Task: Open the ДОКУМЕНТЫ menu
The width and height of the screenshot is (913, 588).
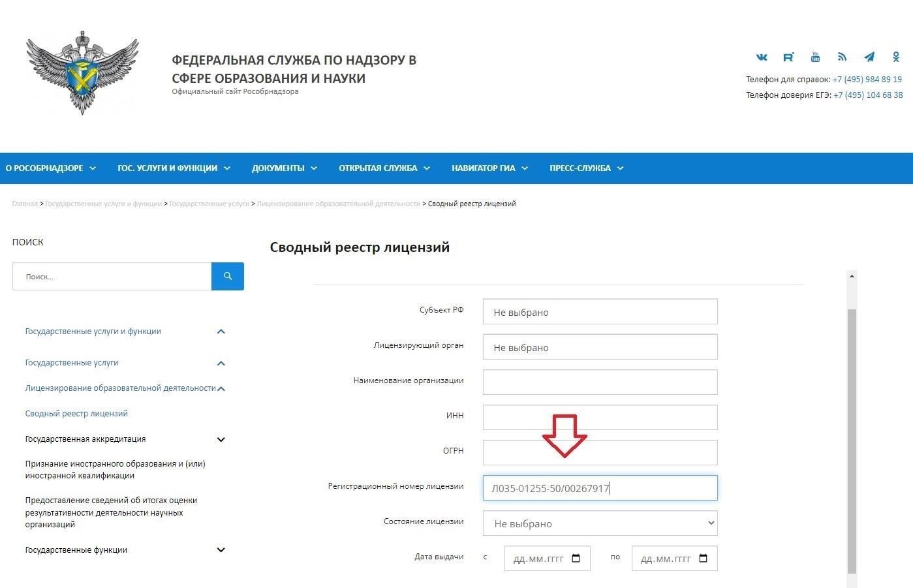Action: [285, 168]
